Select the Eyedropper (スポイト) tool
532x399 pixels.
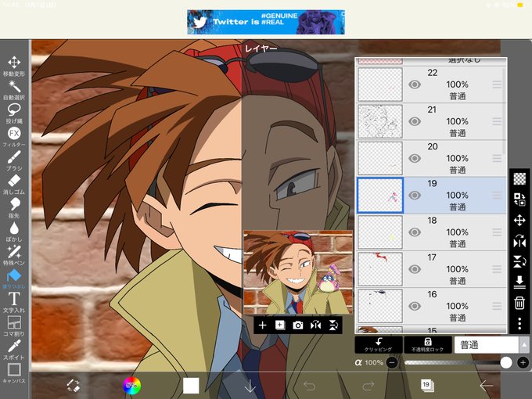tap(14, 350)
